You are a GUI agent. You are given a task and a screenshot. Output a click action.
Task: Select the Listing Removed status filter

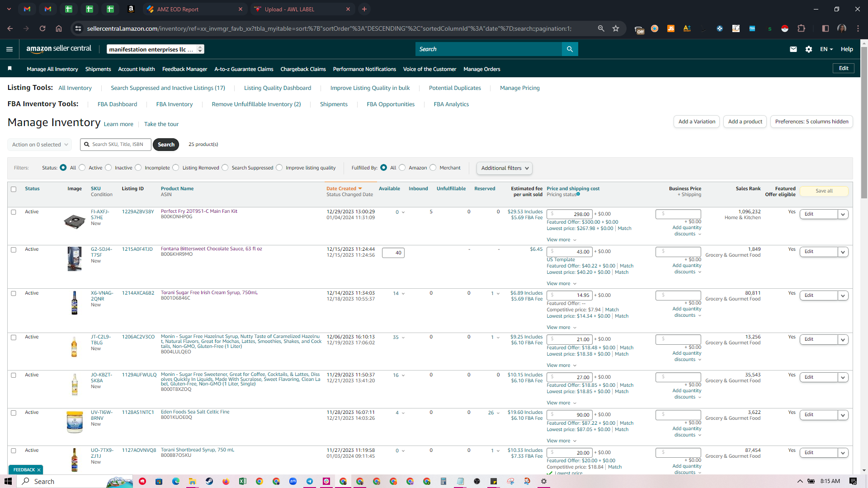pyautogui.click(x=176, y=168)
